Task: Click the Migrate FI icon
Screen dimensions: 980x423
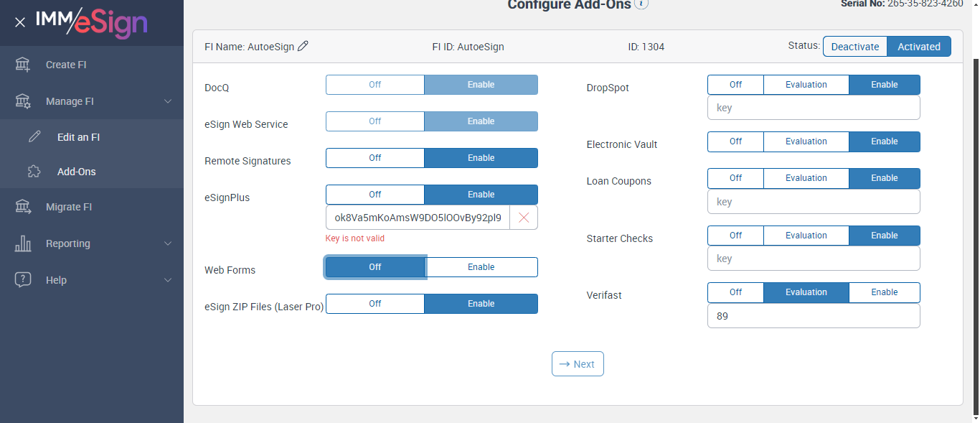Action: click(x=23, y=207)
